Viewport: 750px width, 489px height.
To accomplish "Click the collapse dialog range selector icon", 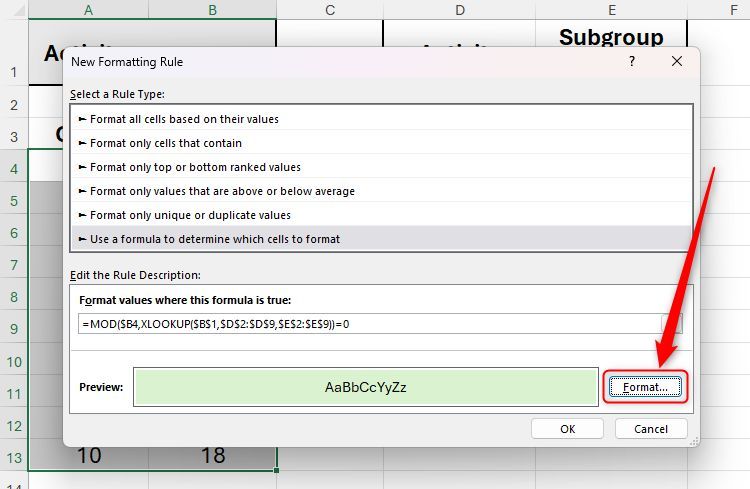I will (x=672, y=324).
